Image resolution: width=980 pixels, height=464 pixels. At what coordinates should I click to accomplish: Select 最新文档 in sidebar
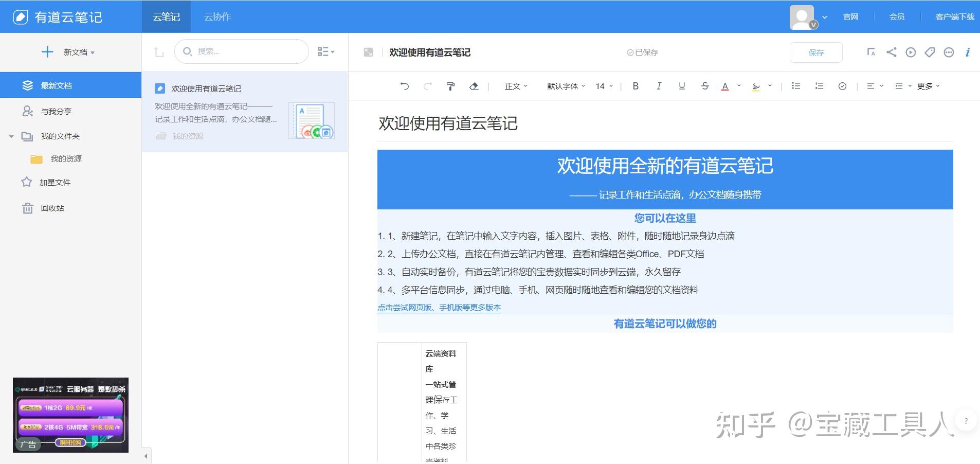coord(70,85)
